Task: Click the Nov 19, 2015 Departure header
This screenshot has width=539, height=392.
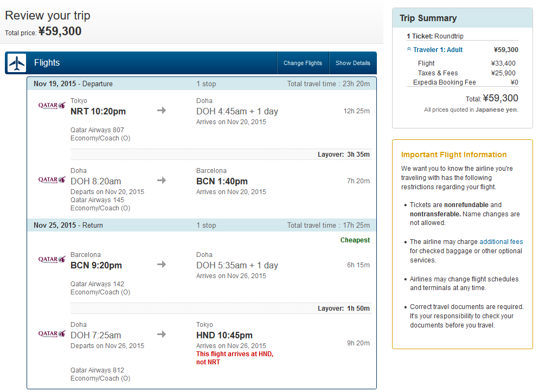Action: (73, 84)
